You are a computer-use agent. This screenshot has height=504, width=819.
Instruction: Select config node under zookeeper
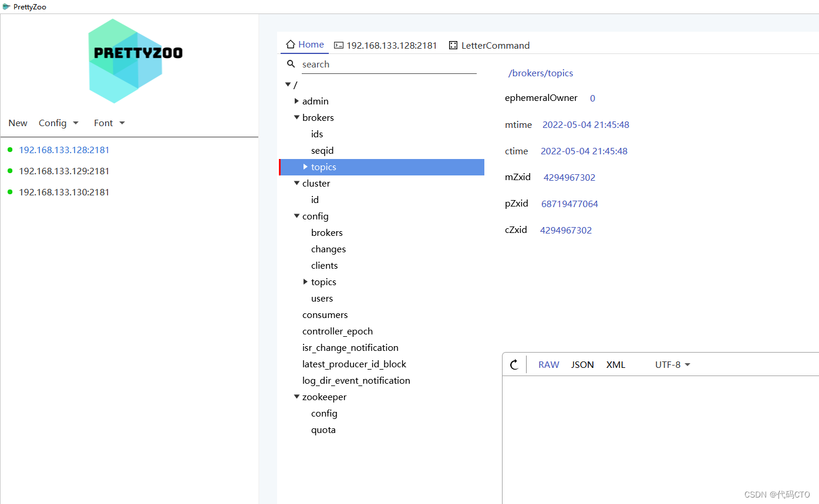coord(324,413)
